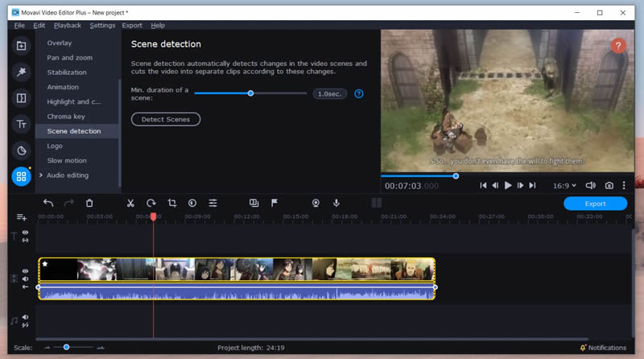Skip to previous clip
The height and width of the screenshot is (359, 644).
pos(484,186)
